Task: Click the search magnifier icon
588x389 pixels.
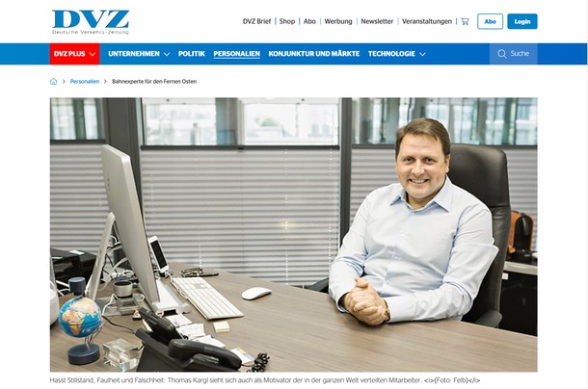Action: click(502, 54)
